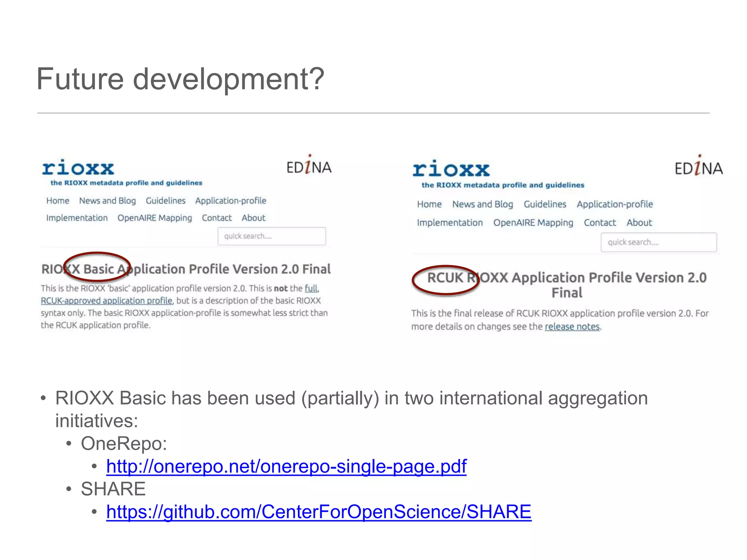The width and height of the screenshot is (747, 560).
Task: Click the rioxx logo in left screenshot
Action: 78,168
